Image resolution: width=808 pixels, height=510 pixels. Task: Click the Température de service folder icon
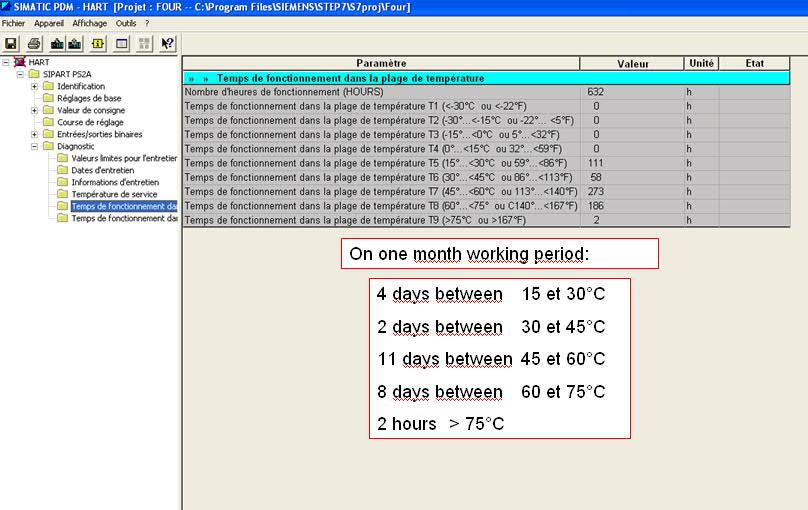[x=63, y=194]
